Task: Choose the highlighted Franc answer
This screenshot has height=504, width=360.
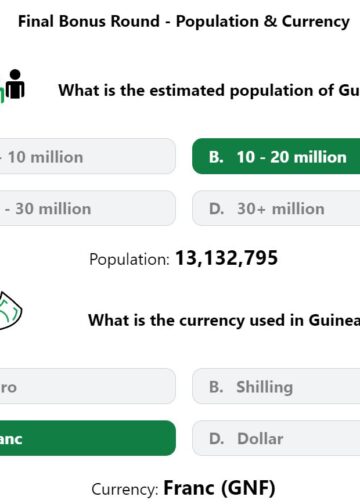Action: [x=88, y=438]
